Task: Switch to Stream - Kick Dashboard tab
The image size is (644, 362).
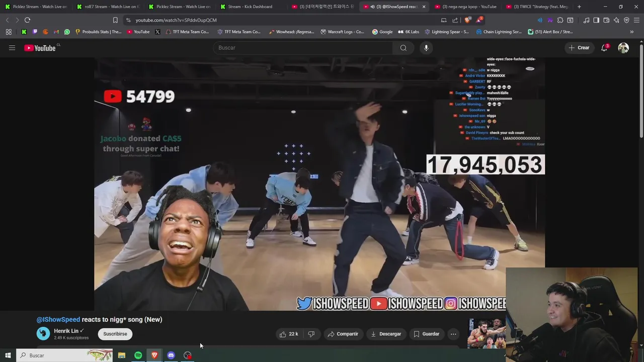Action: (251, 7)
